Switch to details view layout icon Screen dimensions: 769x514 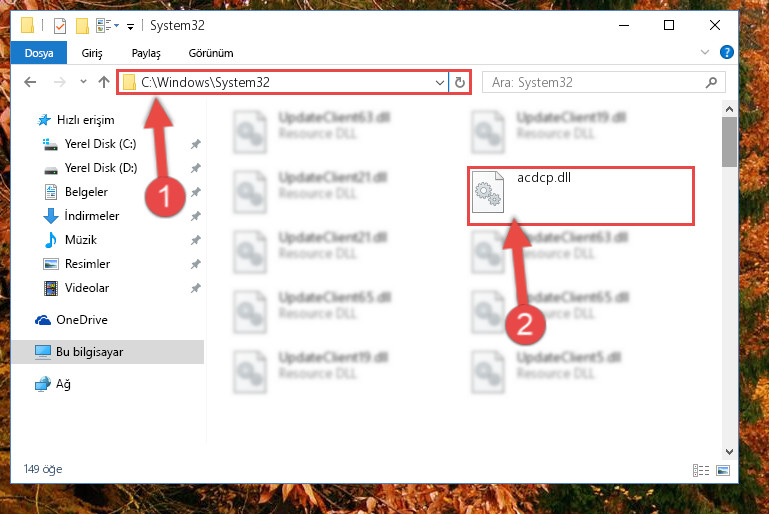pyautogui.click(x=701, y=470)
